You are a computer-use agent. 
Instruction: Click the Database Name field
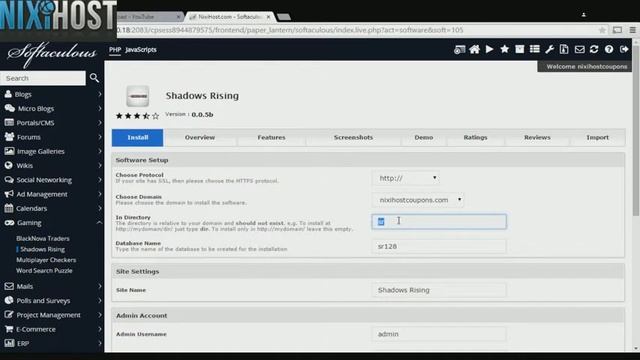(x=439, y=247)
